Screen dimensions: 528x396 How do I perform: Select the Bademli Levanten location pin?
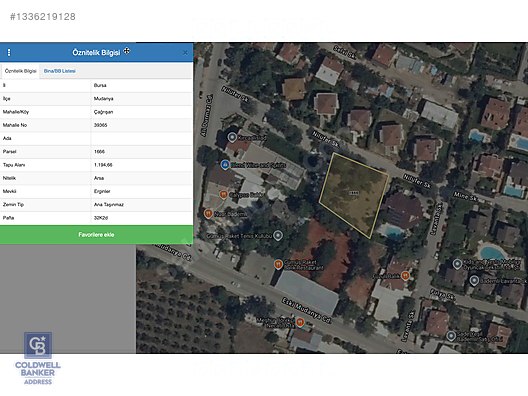coord(474,280)
